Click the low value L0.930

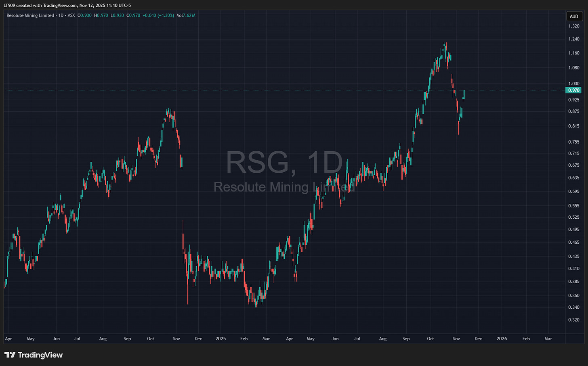point(118,15)
